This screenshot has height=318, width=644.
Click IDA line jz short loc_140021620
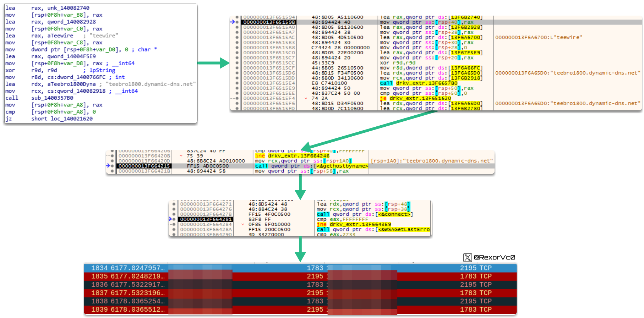49,119
